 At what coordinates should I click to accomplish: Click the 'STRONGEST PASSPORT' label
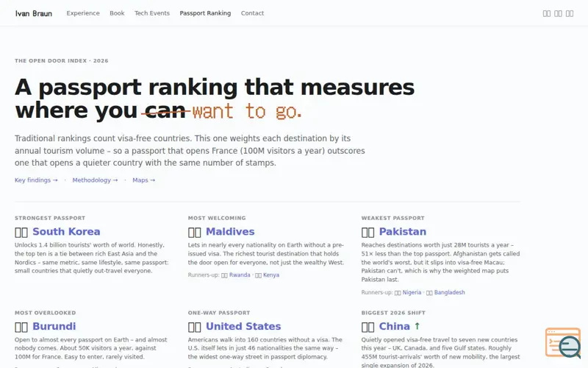click(x=50, y=218)
